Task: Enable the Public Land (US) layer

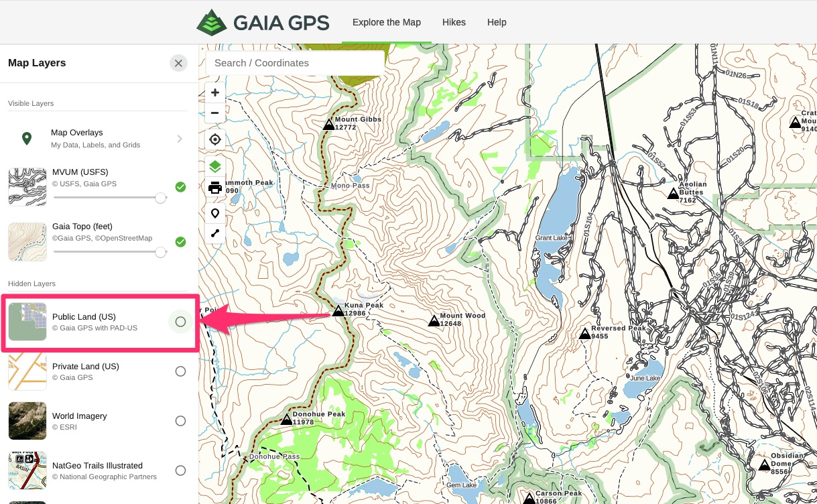Action: (180, 322)
